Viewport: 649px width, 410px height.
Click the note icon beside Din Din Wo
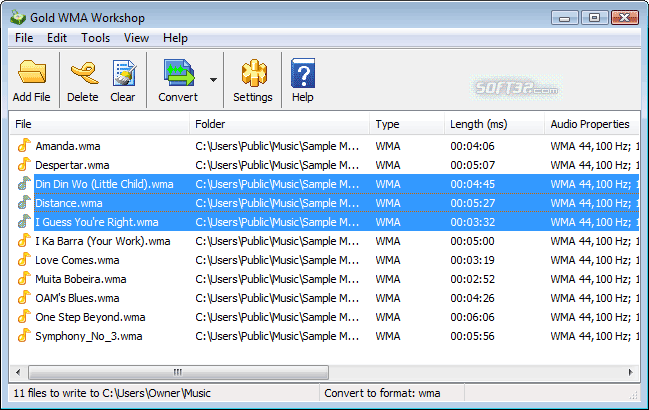24,184
